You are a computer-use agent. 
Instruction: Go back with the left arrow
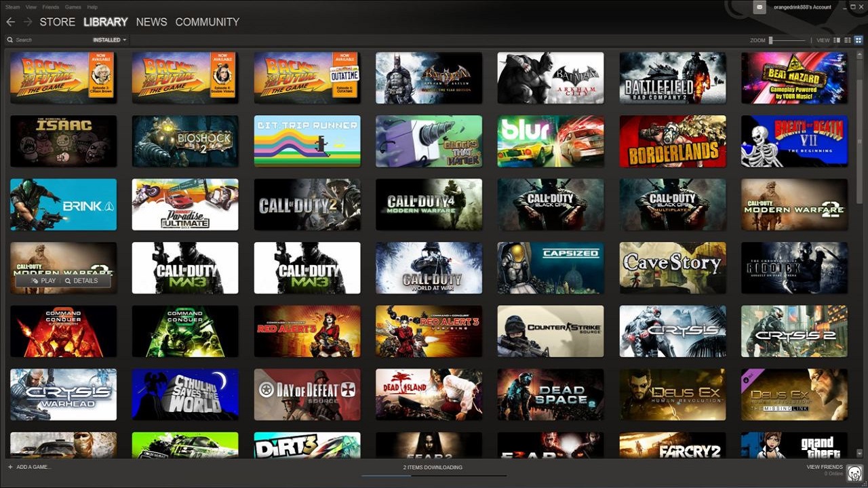click(10, 22)
